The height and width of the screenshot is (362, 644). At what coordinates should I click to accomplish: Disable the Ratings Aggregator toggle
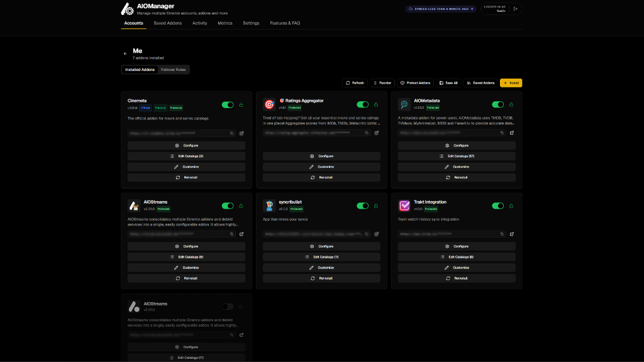[363, 105]
